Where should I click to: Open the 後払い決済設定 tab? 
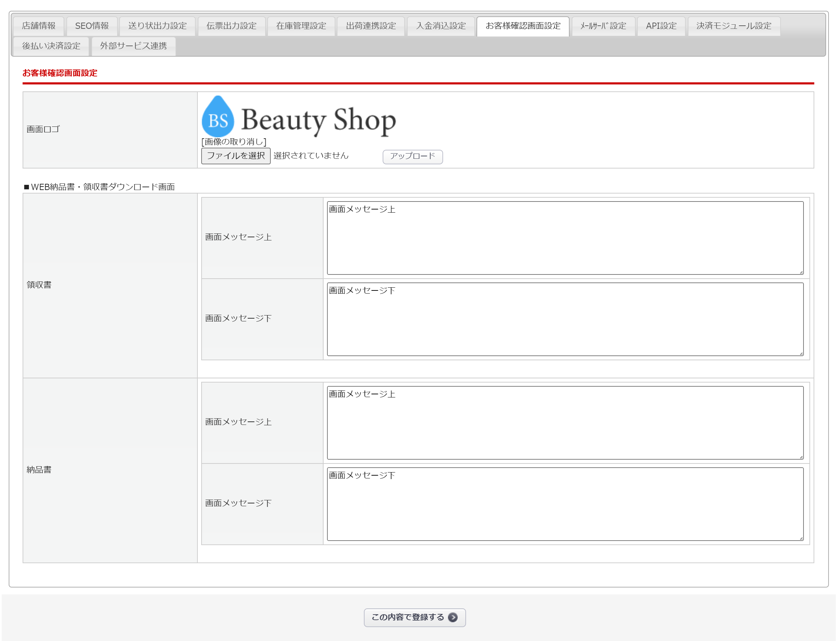(51, 46)
